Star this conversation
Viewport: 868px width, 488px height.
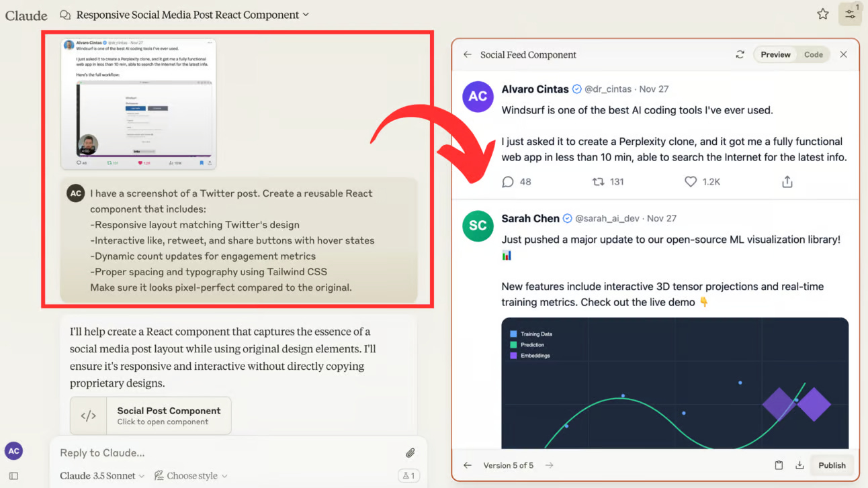(x=823, y=14)
